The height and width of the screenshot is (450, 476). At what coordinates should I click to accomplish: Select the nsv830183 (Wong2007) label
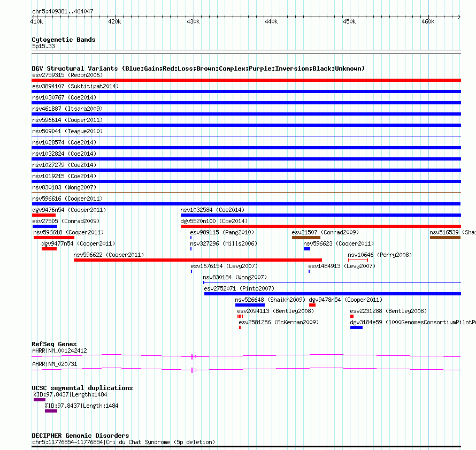pyautogui.click(x=64, y=187)
